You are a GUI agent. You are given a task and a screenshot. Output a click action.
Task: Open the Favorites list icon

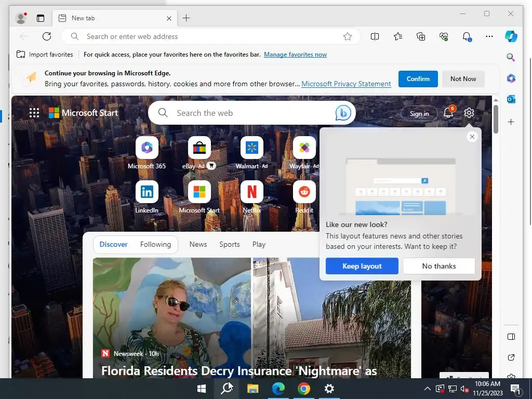click(398, 36)
